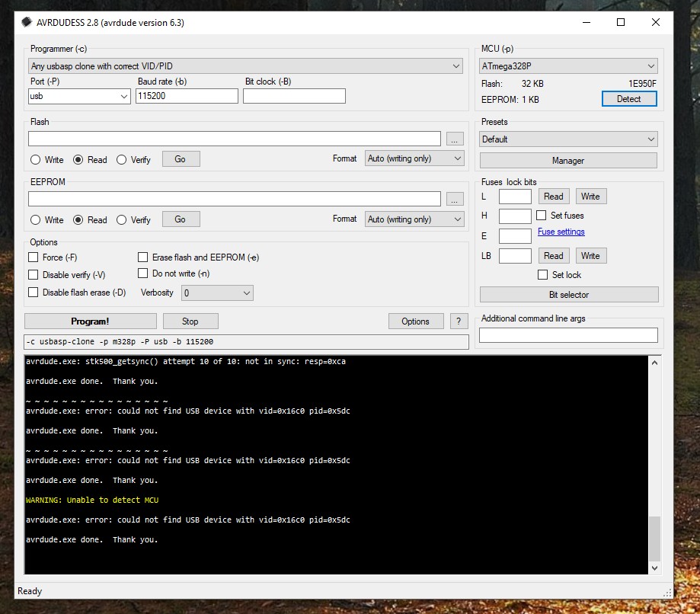Open the presets Manager
700x614 pixels.
coord(568,160)
